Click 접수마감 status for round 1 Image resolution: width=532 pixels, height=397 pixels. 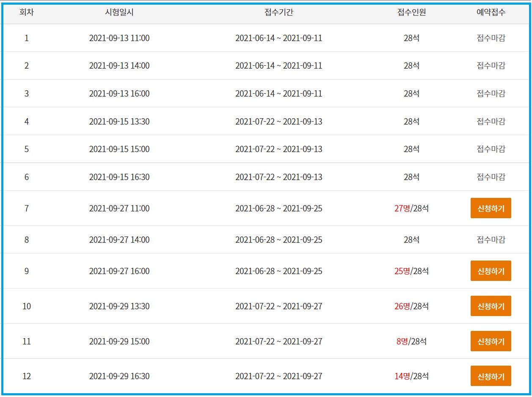click(x=491, y=38)
